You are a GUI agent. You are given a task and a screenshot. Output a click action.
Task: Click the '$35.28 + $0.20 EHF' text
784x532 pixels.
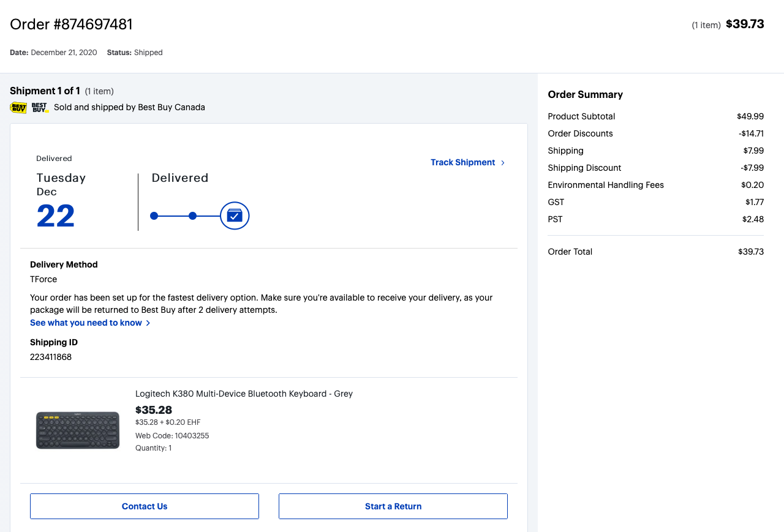[x=168, y=422]
